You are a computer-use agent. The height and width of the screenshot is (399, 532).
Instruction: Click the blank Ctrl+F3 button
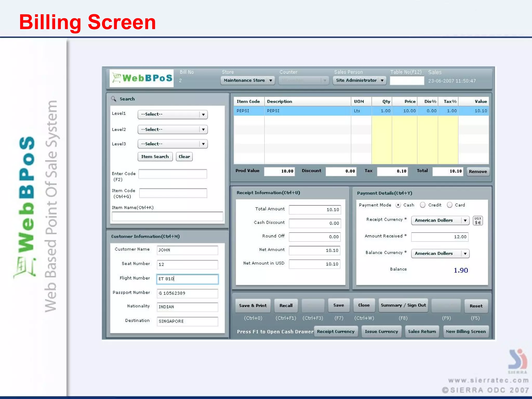313,306
